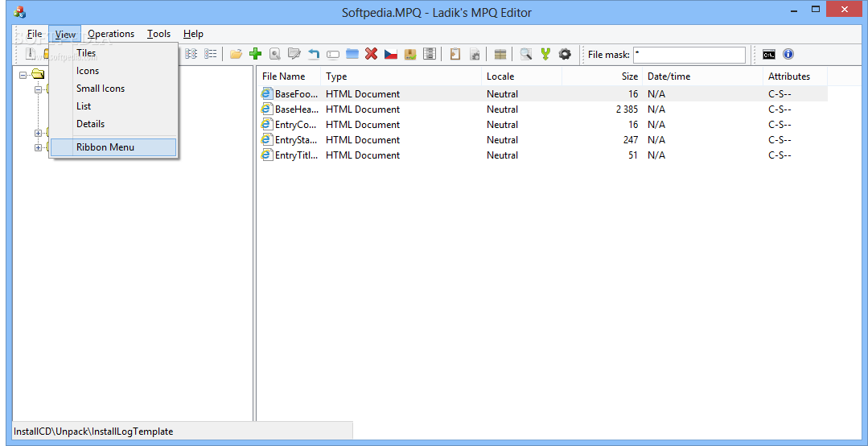Switch to small icons view toolbar button
This screenshot has width=868, height=446.
pyautogui.click(x=191, y=54)
